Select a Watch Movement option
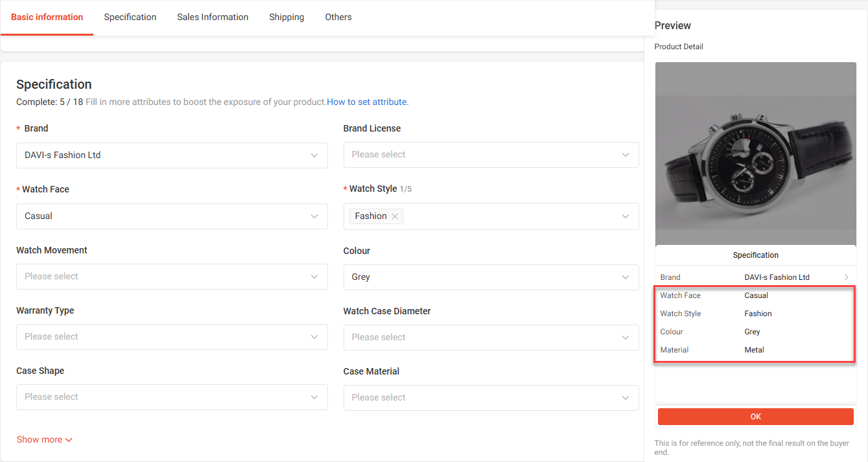Viewport: 868px width, 462px height. [172, 277]
